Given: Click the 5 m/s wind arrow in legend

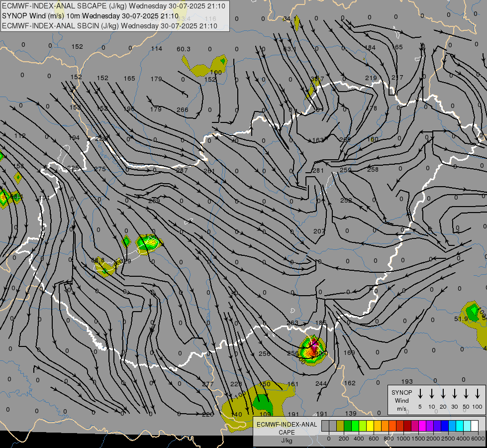Looking at the screenshot, I should click(420, 393).
